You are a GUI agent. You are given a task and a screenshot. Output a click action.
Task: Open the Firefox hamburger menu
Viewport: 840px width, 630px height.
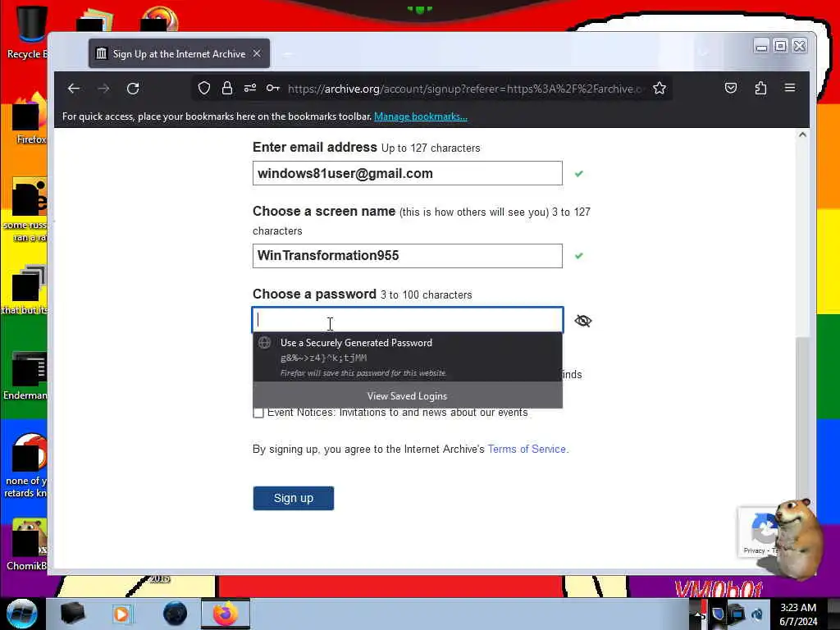(790, 87)
